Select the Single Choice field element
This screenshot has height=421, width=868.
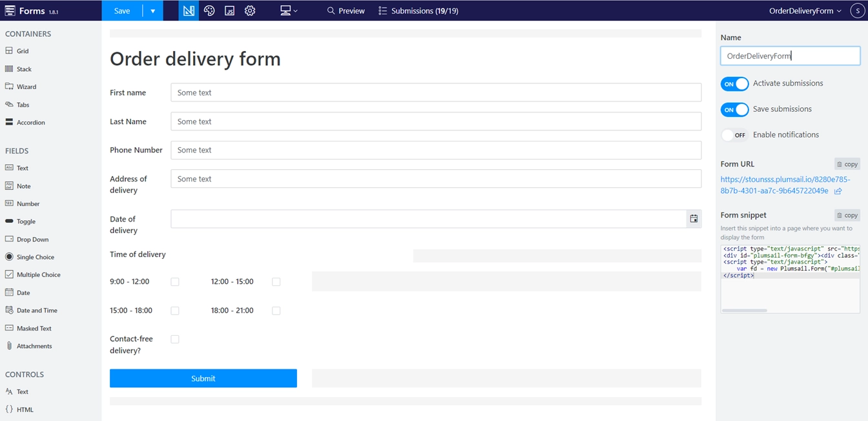click(30, 257)
